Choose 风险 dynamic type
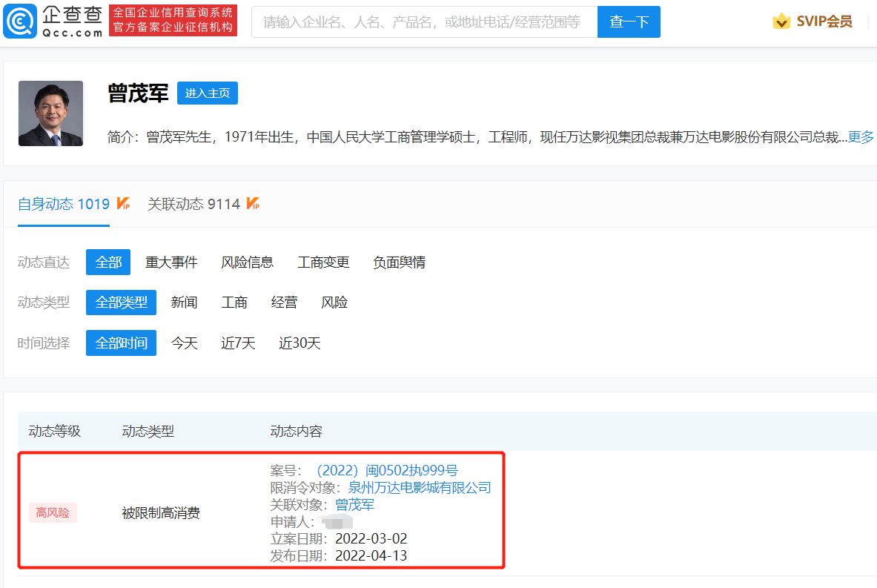The image size is (877, 588). pos(334,302)
